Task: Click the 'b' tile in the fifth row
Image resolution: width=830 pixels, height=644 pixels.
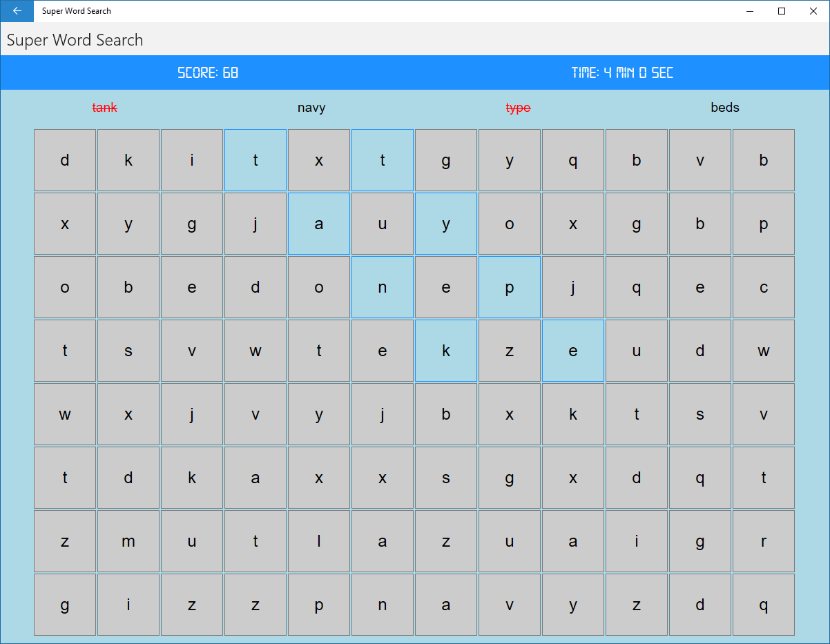Action: tap(446, 414)
